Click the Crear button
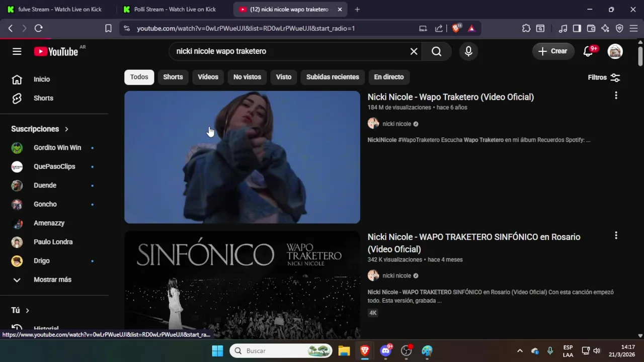This screenshot has width=644, height=362. [553, 51]
